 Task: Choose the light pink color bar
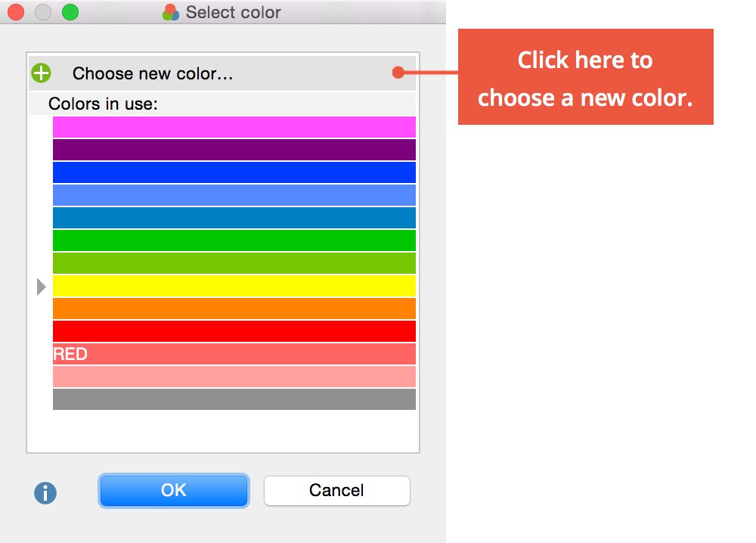pyautogui.click(x=234, y=377)
